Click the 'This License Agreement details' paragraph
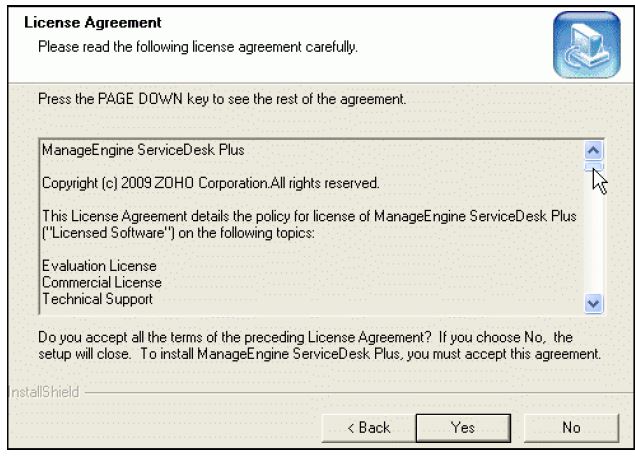The width and height of the screenshot is (635, 456). (x=309, y=224)
